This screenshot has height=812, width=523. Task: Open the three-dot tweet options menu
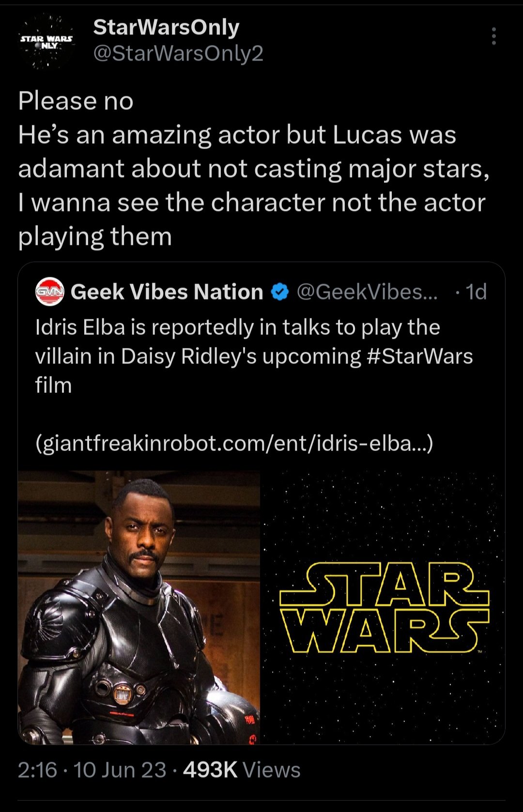[493, 36]
